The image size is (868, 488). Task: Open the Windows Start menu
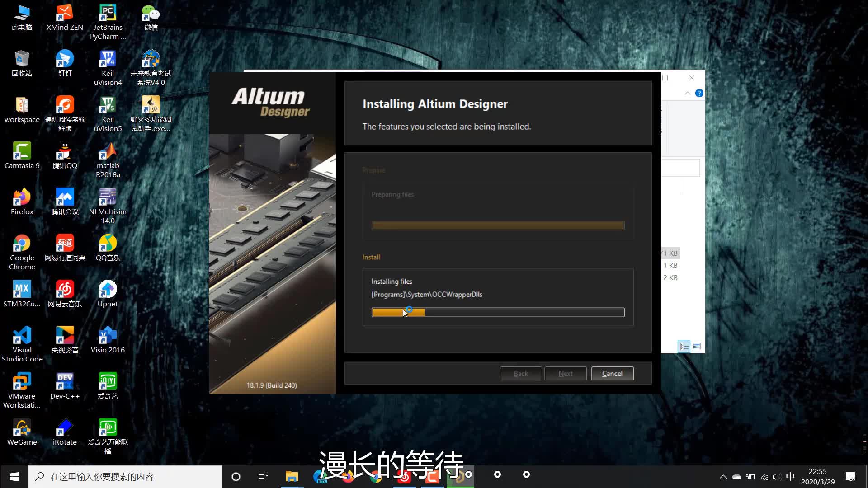(x=14, y=477)
